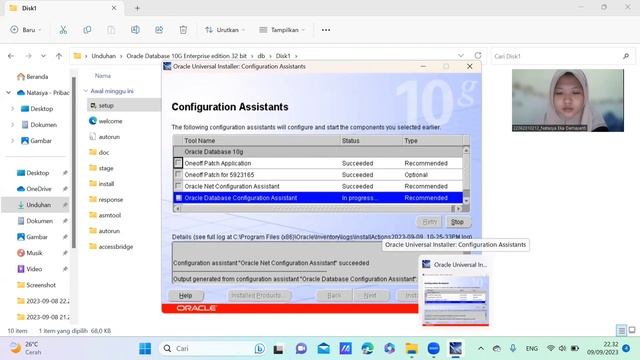Switch to details view layout icon
This screenshot has height=360, width=640.
coord(621,330)
